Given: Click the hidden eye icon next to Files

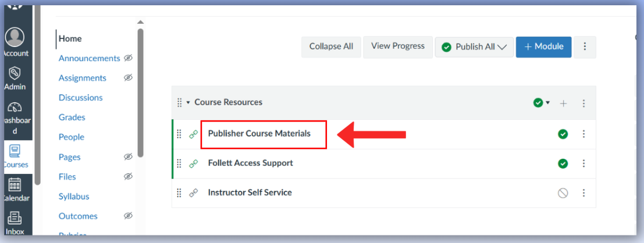Looking at the screenshot, I should 128,177.
